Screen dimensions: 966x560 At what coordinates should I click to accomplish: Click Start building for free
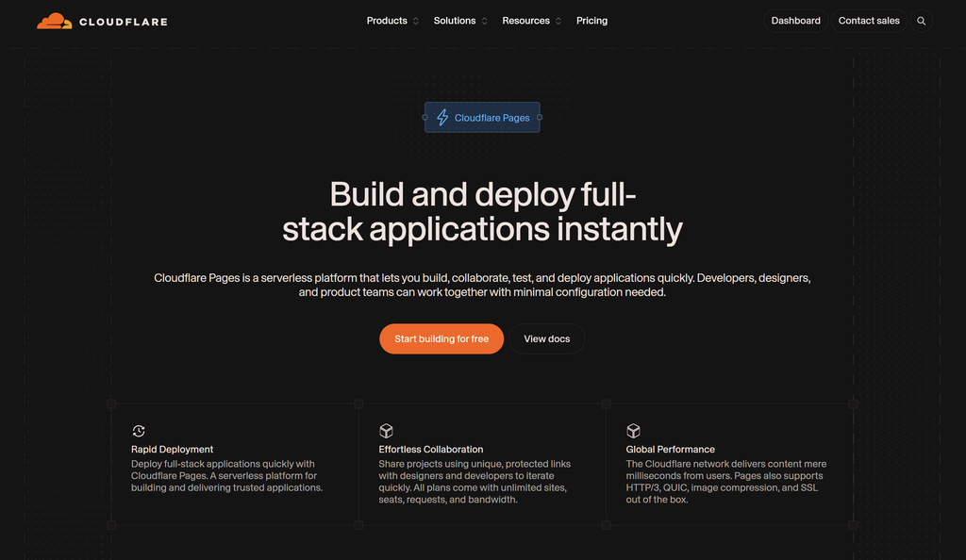pos(441,339)
